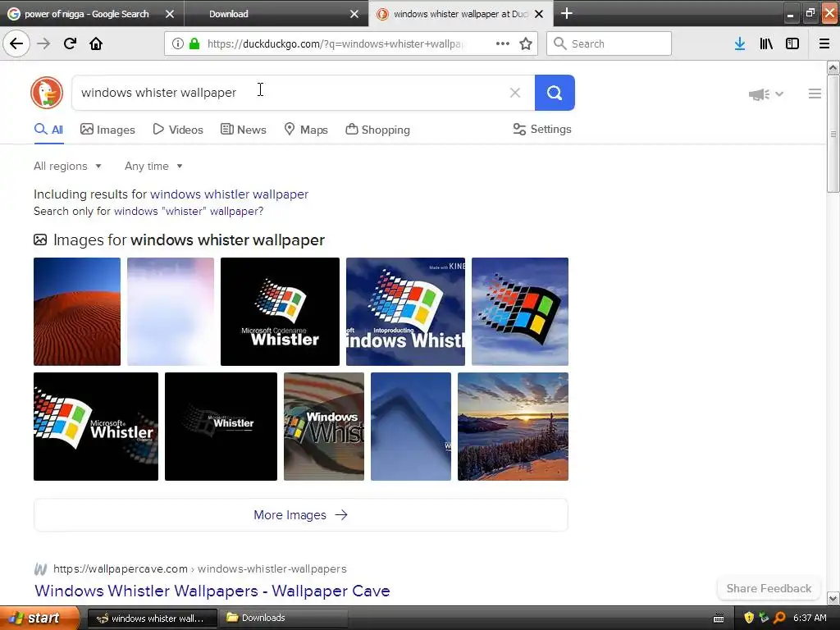Click the Firefox Search box
840x630 pixels.
tap(609, 43)
